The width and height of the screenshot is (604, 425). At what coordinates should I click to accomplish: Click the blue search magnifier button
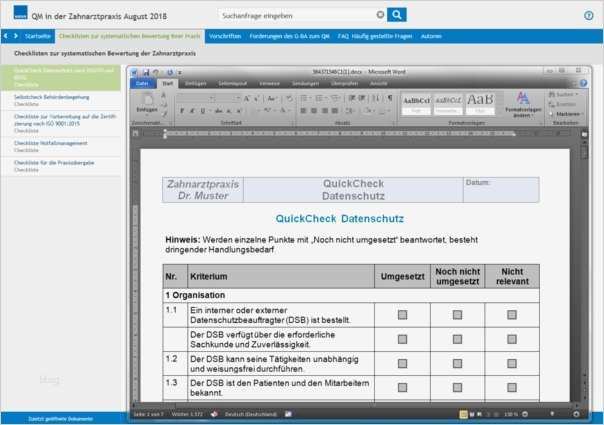pyautogui.click(x=396, y=15)
